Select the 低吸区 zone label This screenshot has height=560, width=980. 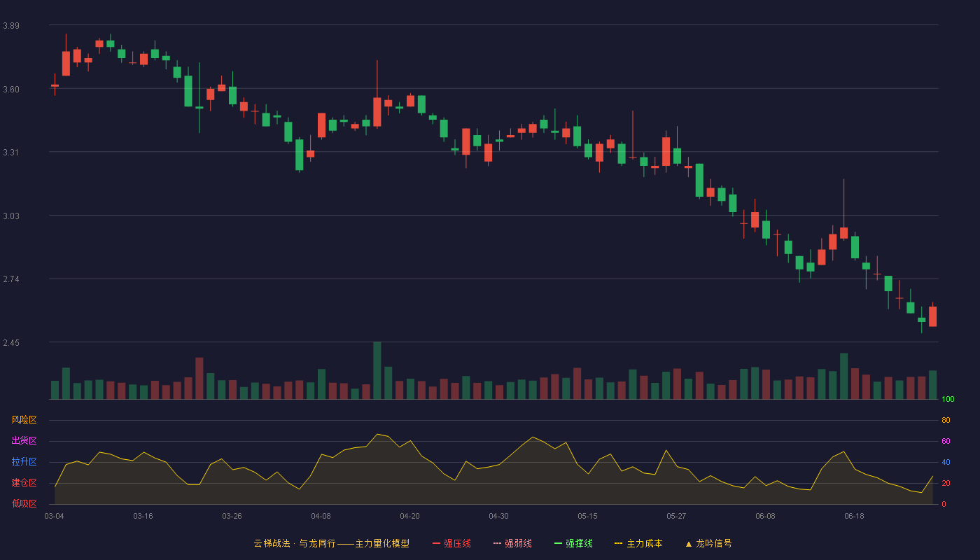(24, 504)
